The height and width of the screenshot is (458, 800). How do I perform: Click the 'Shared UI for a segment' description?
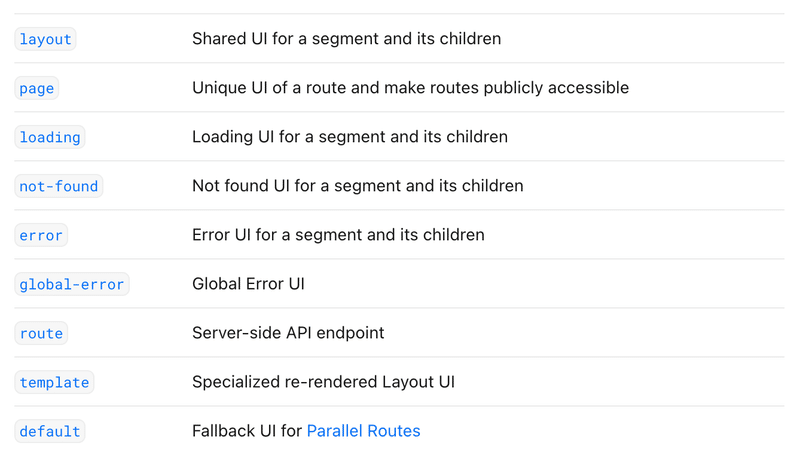pos(346,39)
